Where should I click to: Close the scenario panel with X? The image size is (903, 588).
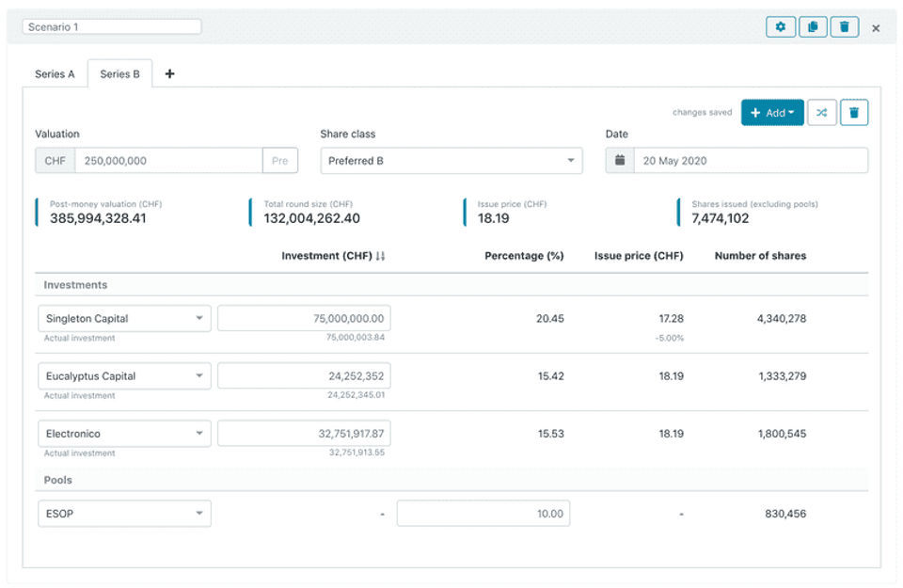tap(876, 28)
